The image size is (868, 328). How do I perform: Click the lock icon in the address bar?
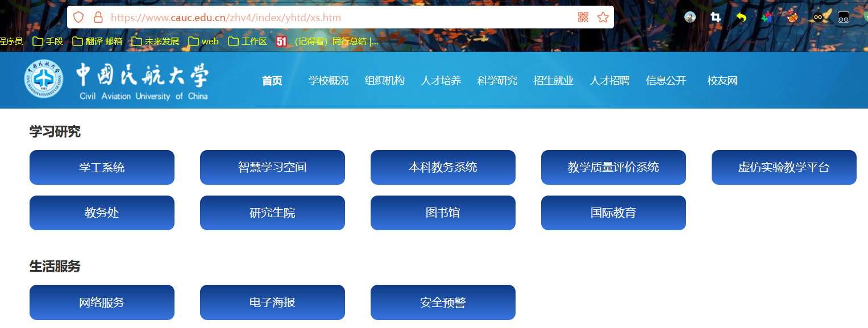coord(98,17)
